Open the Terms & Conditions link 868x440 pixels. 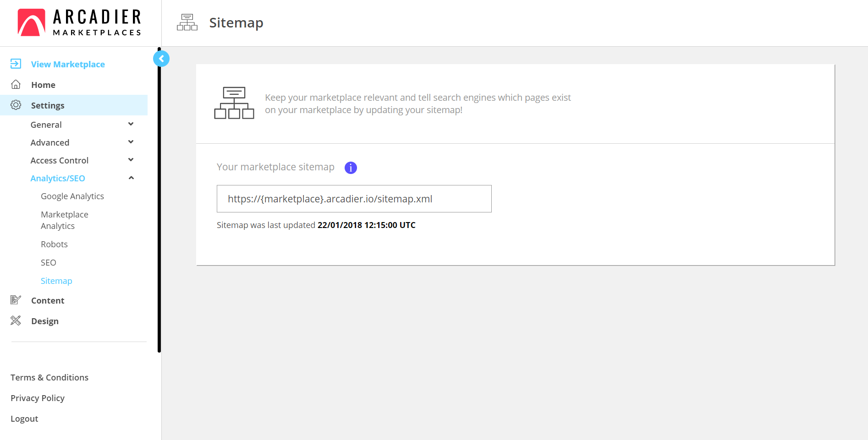coord(49,377)
